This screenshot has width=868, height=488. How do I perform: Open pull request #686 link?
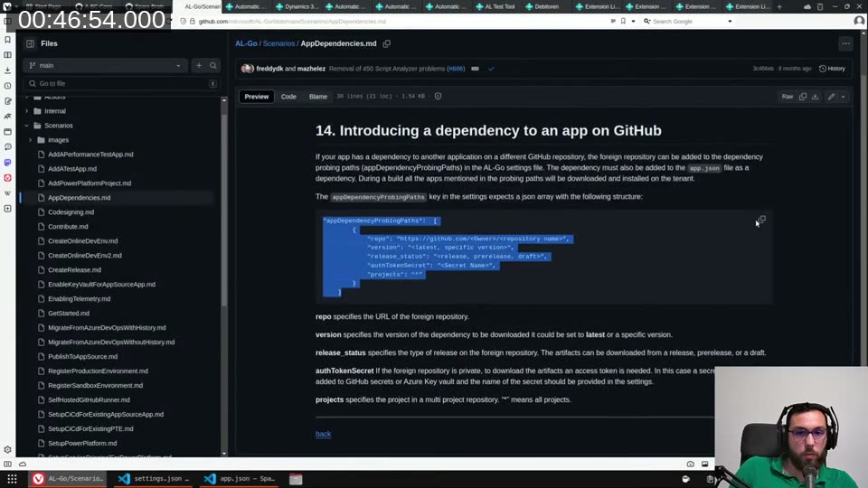pos(456,69)
